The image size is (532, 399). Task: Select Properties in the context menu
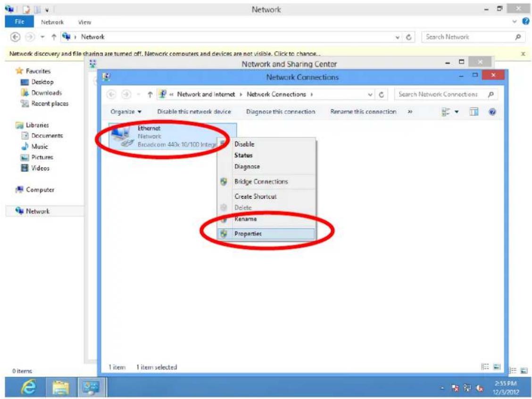coord(266,234)
